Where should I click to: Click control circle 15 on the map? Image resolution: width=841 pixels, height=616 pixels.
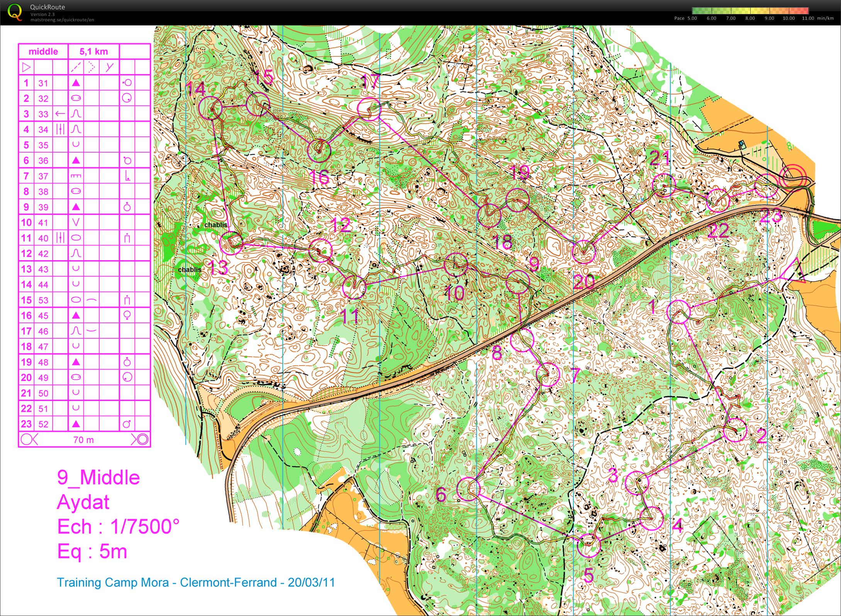click(258, 104)
